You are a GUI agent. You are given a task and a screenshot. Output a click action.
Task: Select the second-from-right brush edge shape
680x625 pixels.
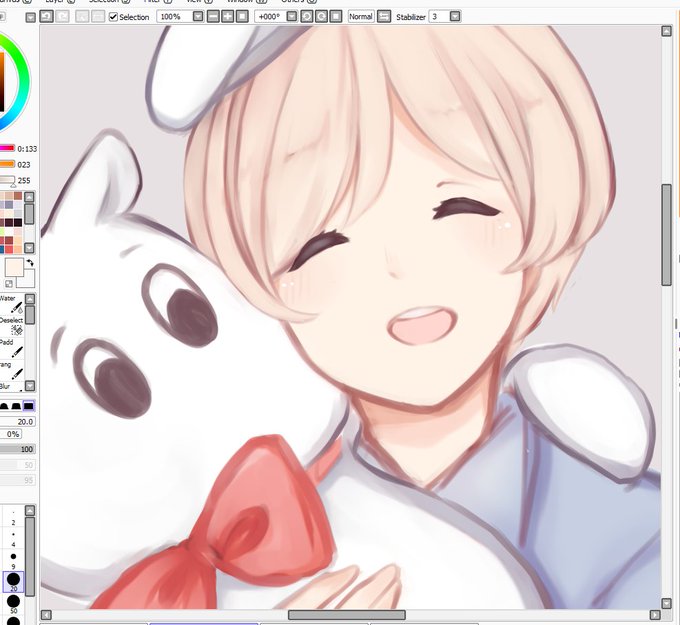coord(16,406)
